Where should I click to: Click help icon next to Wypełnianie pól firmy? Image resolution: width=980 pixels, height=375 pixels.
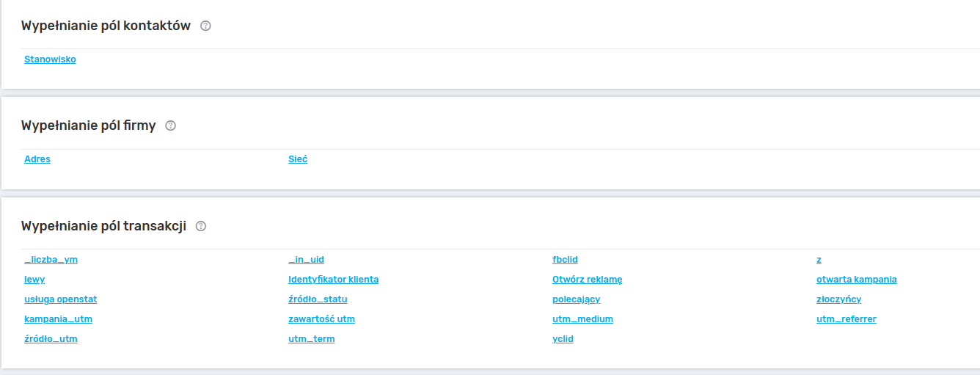(x=171, y=125)
